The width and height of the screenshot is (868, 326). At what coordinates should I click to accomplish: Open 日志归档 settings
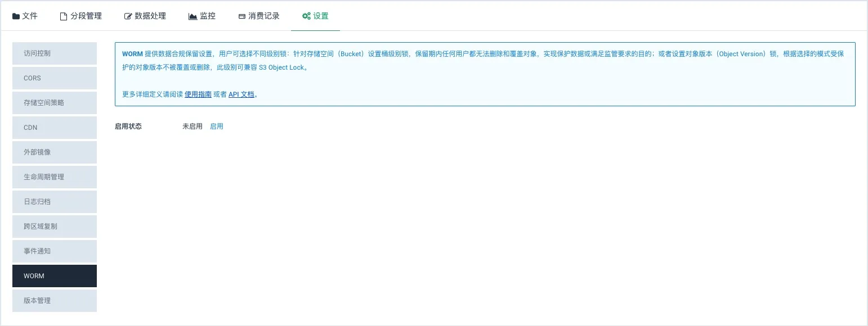point(55,202)
